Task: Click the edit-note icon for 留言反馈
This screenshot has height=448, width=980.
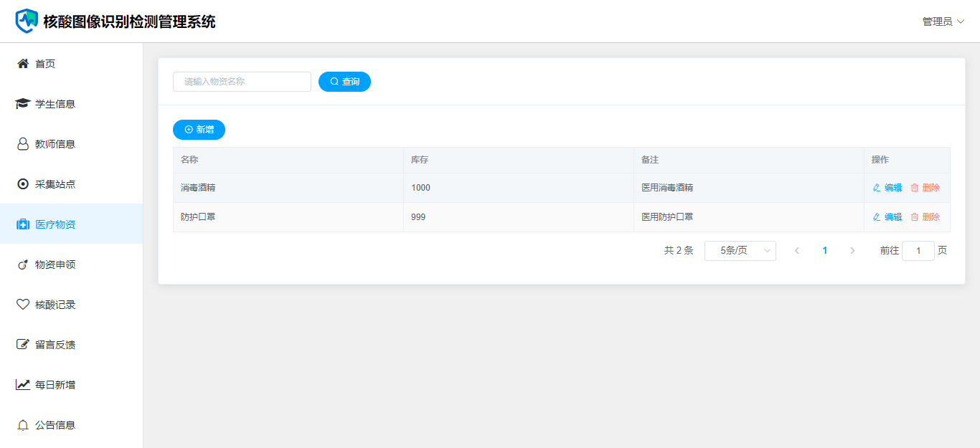Action: [x=23, y=345]
